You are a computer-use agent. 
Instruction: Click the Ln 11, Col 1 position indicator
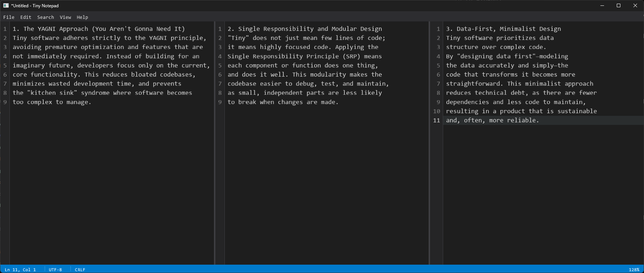[x=20, y=270]
